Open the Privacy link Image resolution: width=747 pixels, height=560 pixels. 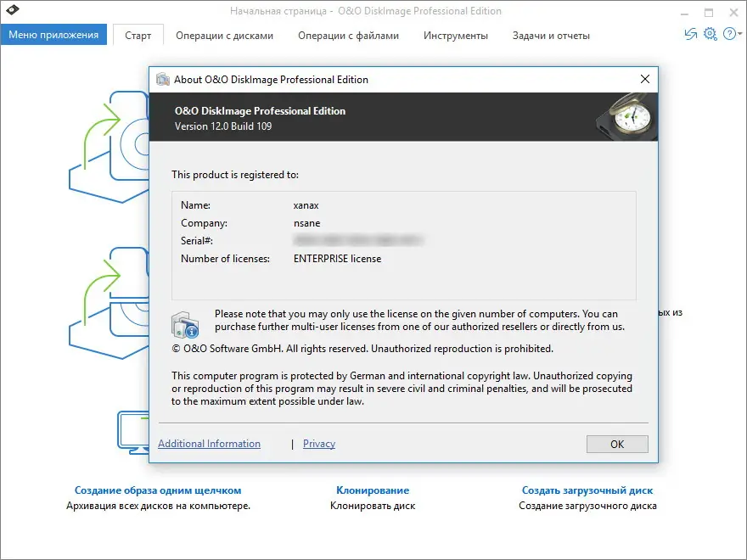click(318, 443)
